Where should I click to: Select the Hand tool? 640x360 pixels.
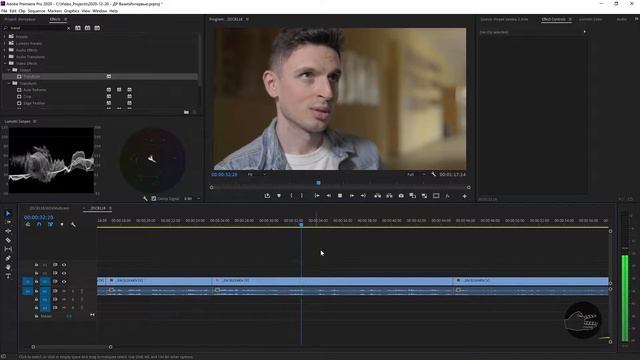click(x=8, y=267)
